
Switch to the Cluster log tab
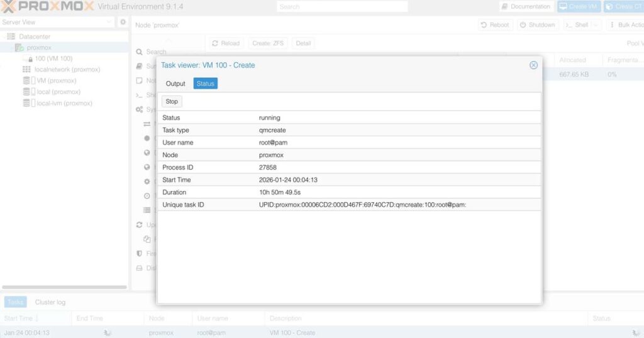coord(50,302)
